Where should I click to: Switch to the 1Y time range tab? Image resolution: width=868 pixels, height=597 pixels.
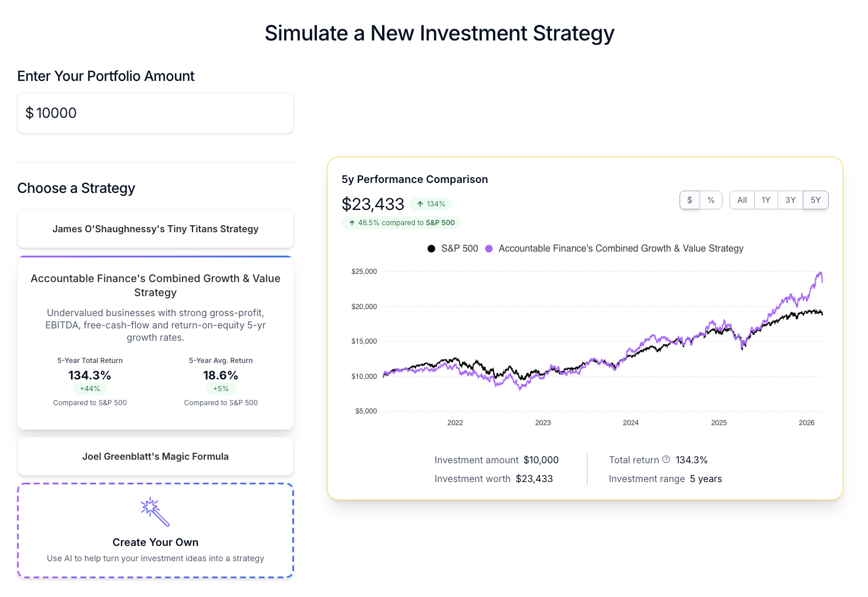pyautogui.click(x=766, y=200)
